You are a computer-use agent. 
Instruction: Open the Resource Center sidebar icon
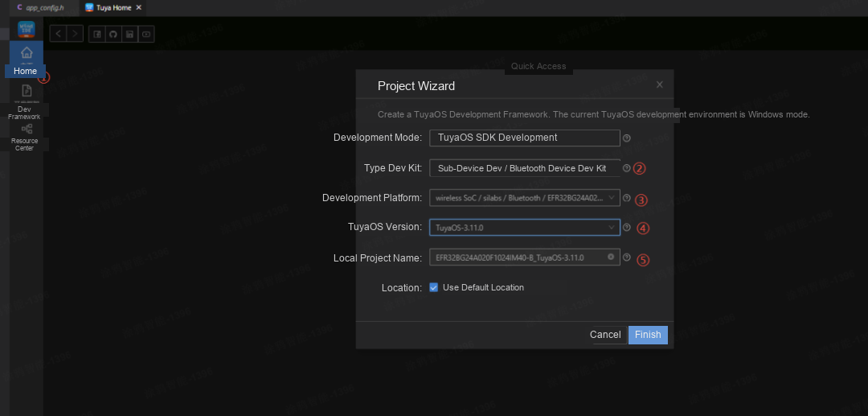click(x=27, y=129)
